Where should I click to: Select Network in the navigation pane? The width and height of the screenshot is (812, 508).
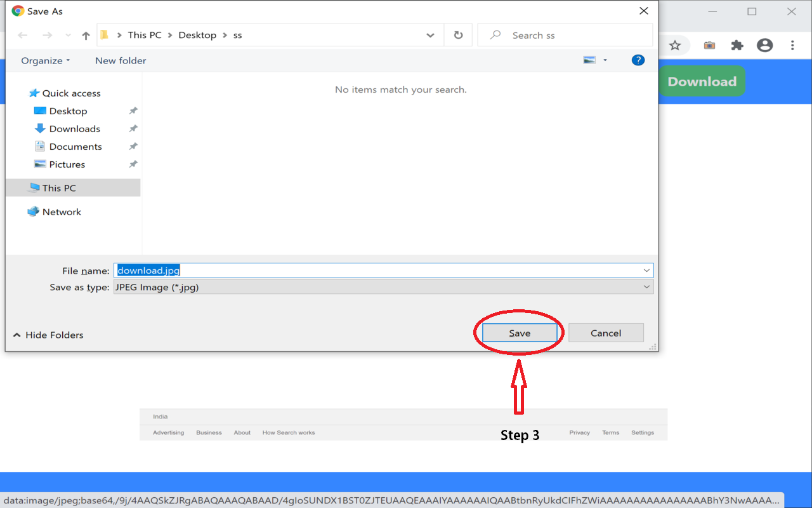[x=61, y=211]
